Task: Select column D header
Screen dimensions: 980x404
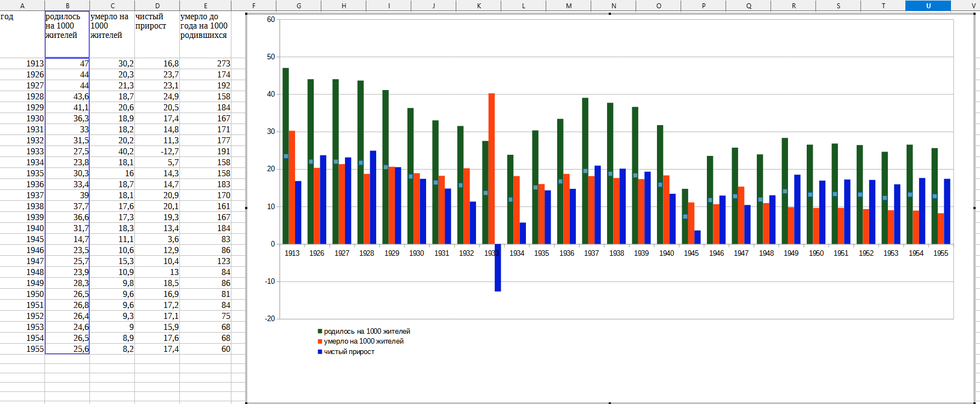Action: (157, 5)
